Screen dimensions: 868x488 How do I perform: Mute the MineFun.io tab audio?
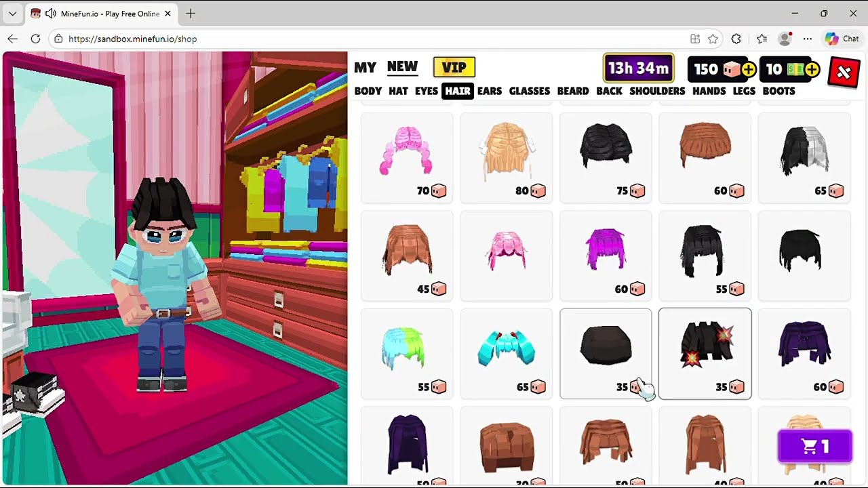(51, 14)
